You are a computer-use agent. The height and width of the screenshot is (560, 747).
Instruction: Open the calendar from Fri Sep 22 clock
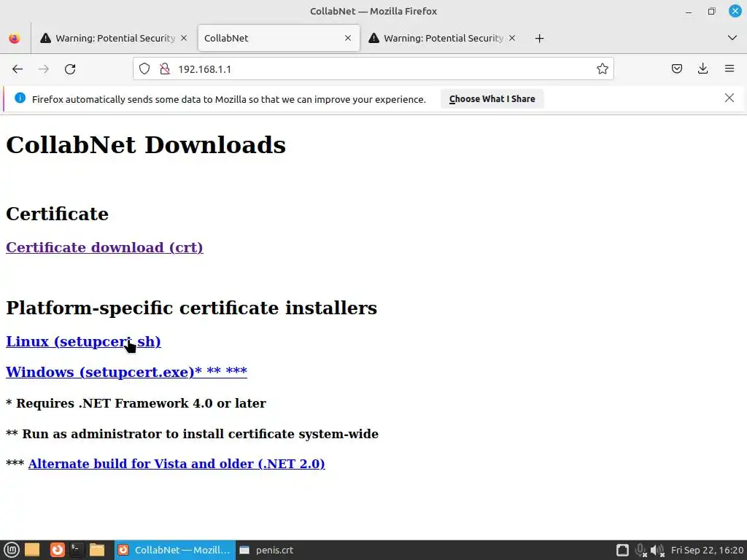[707, 550]
